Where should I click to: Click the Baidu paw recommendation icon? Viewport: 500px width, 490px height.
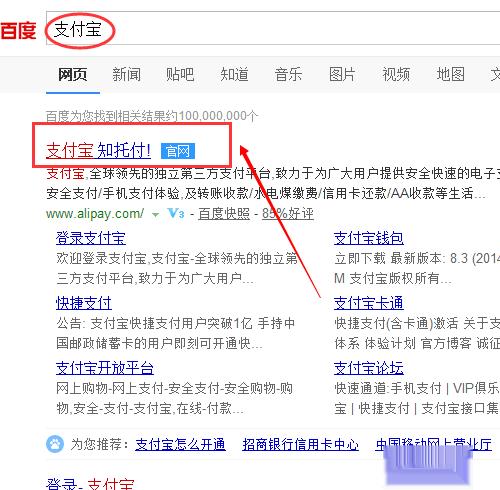55,444
